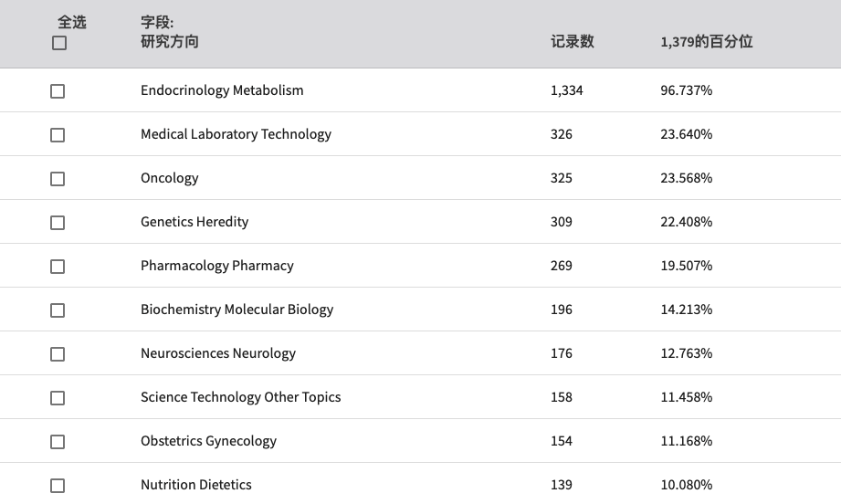Check the Select All (全选) checkbox
This screenshot has height=504, width=841.
[x=59, y=43]
